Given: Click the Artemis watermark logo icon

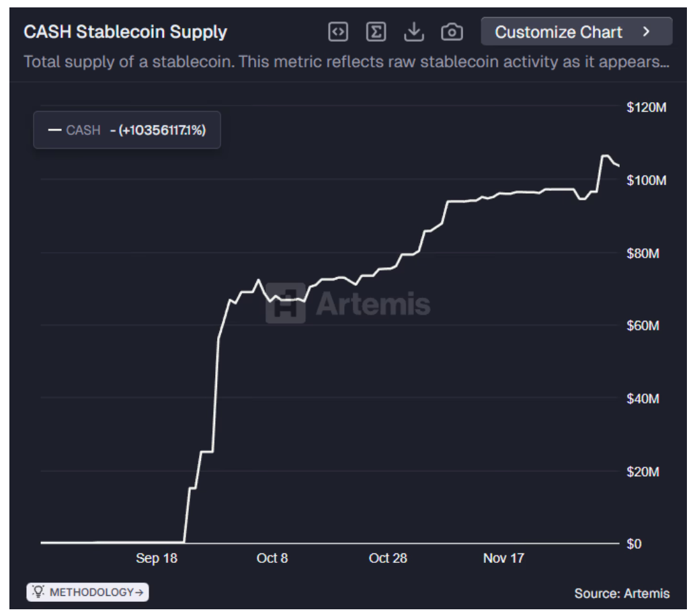Looking at the screenshot, I should pos(285,303).
